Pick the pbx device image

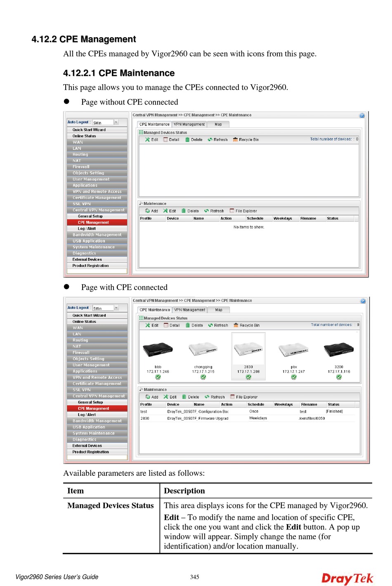coord(294,350)
